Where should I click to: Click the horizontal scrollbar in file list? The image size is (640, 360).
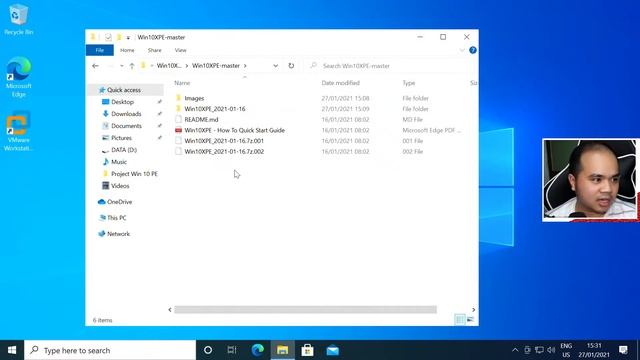point(305,310)
